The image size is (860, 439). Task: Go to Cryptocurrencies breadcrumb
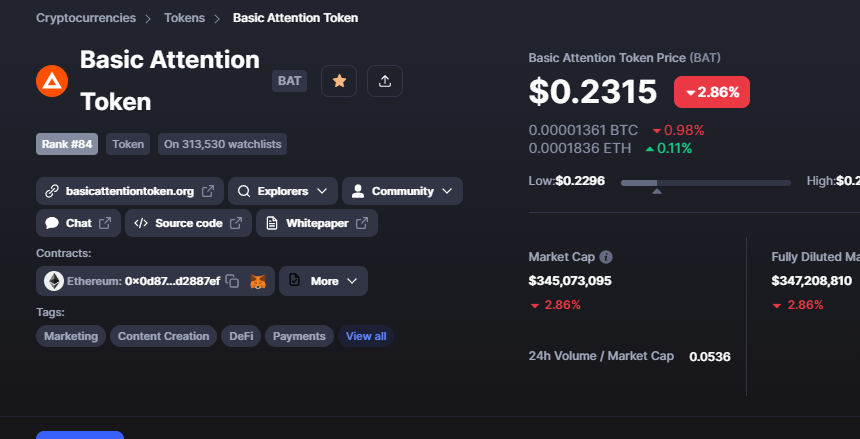[x=86, y=18]
